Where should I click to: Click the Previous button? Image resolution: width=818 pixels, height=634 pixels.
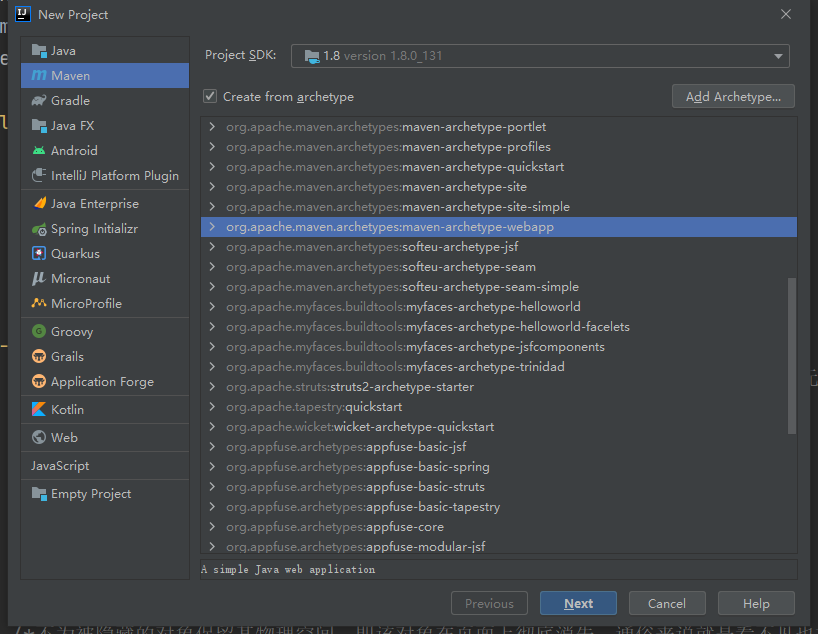[489, 603]
